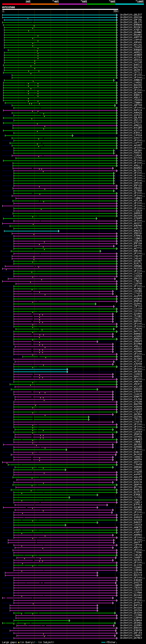Click the UniRef100_A7RMK1 label
This screenshot has height=644, width=146.
click(131, 236)
